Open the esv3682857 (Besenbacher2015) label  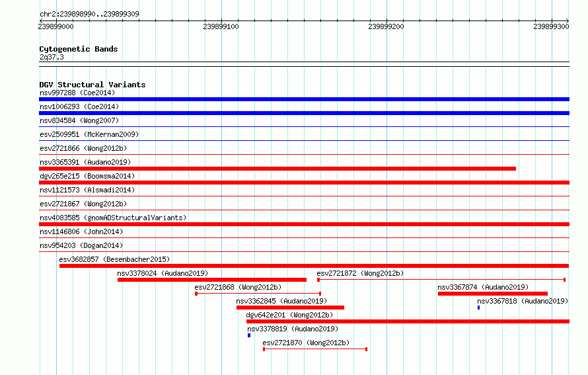coord(114,259)
